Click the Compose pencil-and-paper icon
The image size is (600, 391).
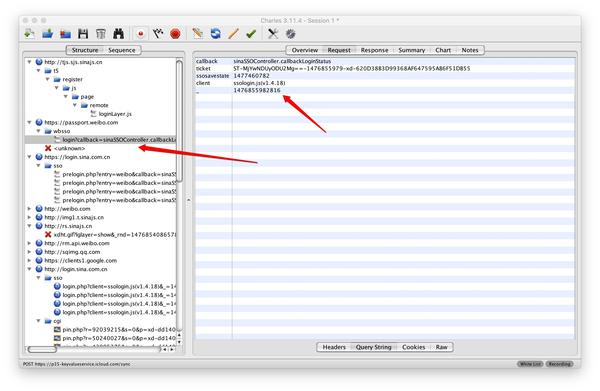pyautogui.click(x=198, y=34)
